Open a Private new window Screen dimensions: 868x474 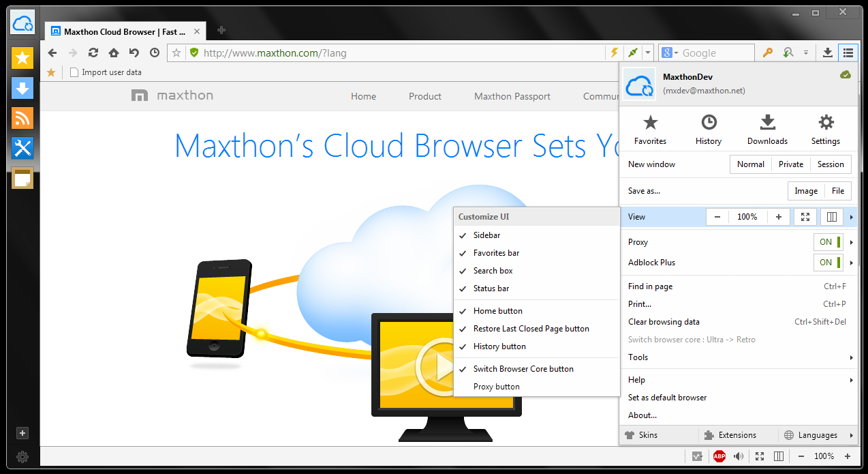pos(791,164)
